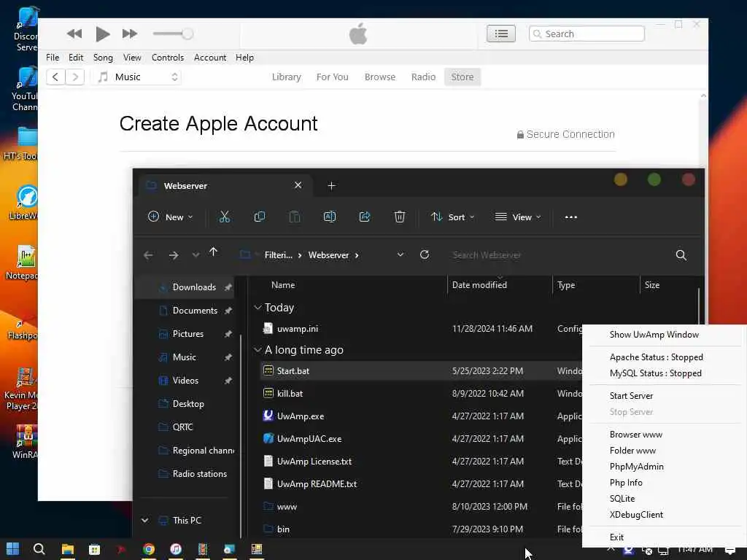
Task: Open the Windows Start menu
Action: (x=13, y=549)
